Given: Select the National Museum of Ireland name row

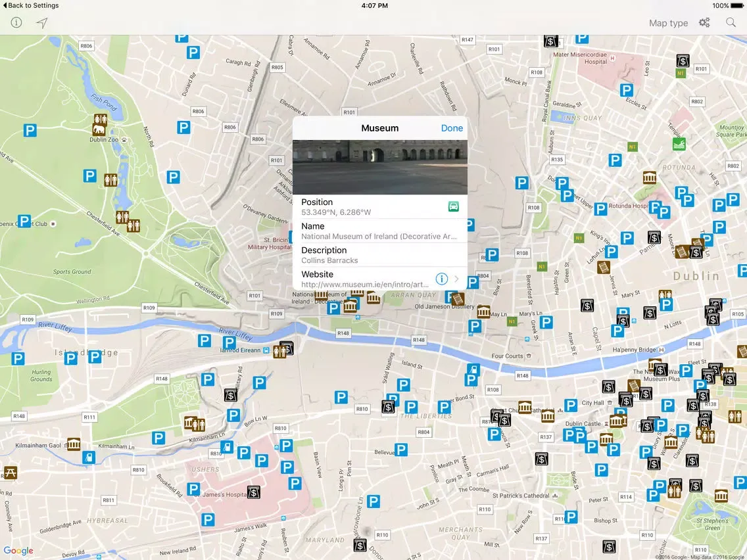Looking at the screenshot, I should tap(379, 231).
